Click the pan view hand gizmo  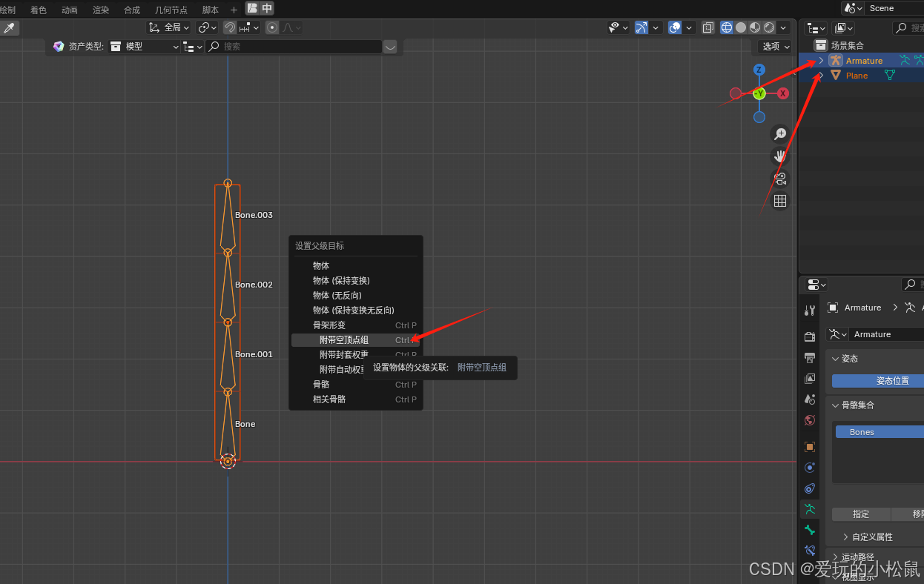tap(779, 156)
